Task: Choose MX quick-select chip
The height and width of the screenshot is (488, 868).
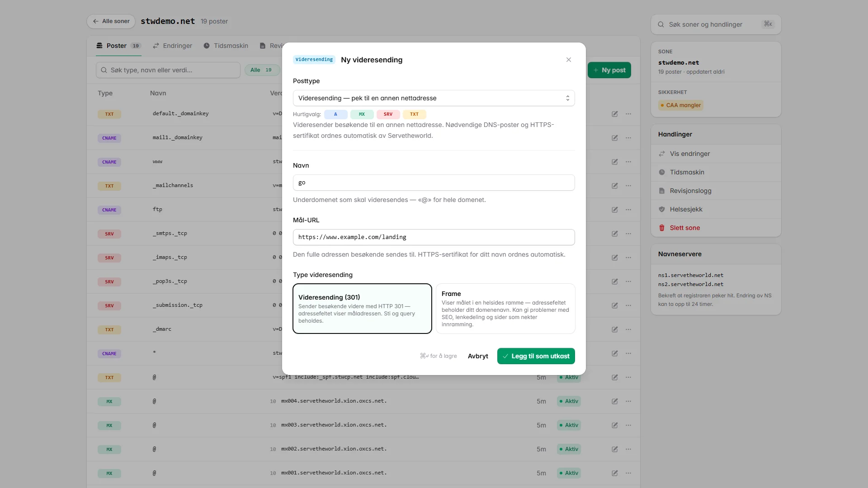Action: pos(362,114)
